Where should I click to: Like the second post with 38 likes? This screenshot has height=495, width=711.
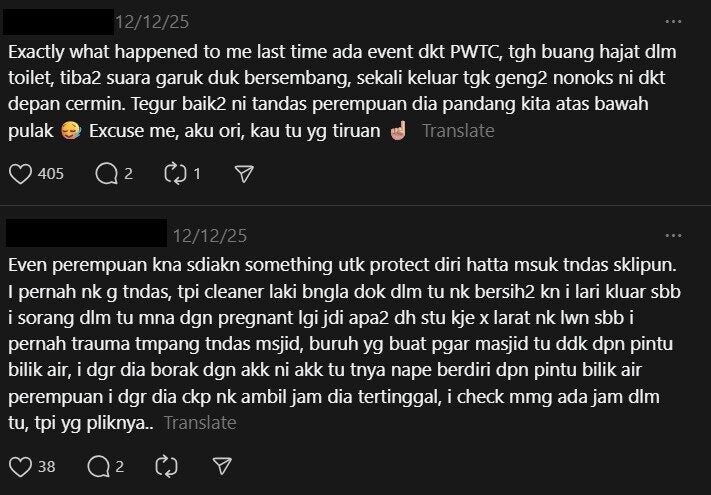(x=20, y=467)
